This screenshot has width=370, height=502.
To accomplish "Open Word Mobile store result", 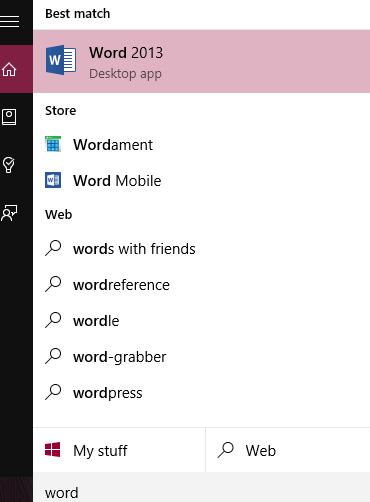I will (201, 181).
